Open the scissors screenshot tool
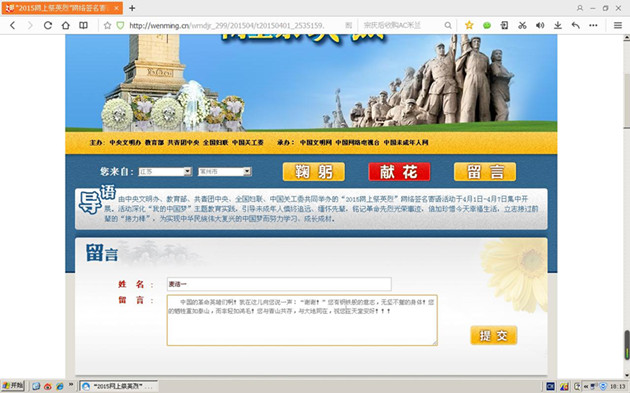The image size is (630, 393). [x=522, y=25]
